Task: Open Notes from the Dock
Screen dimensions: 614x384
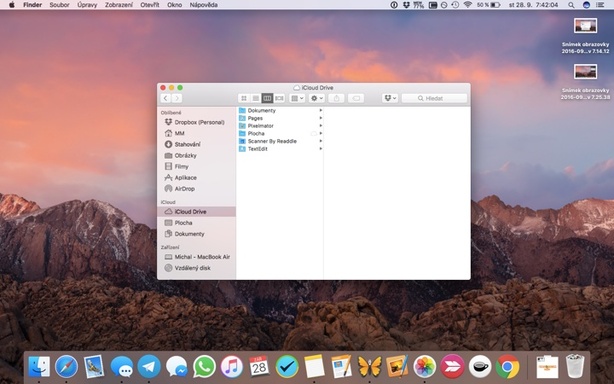Action: click(x=314, y=367)
